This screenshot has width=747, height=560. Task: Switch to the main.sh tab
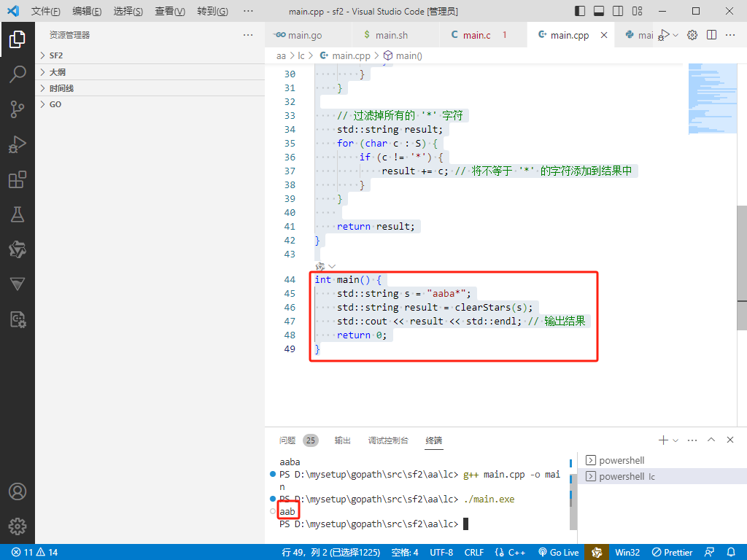386,35
